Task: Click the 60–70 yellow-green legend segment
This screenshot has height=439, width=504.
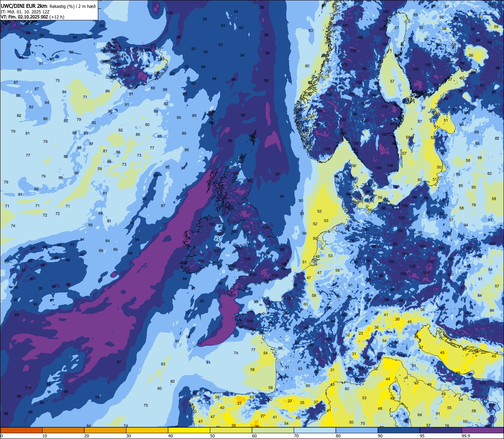Action: pos(273,430)
